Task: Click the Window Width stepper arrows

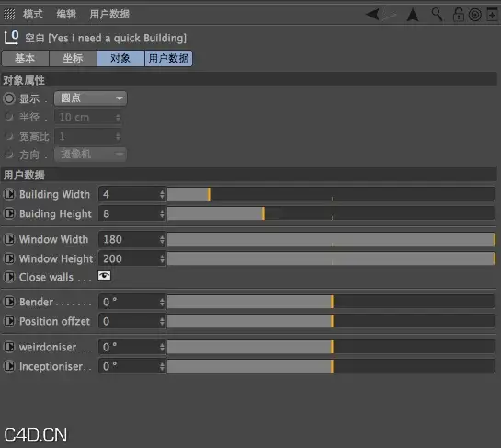Action: 162,239
